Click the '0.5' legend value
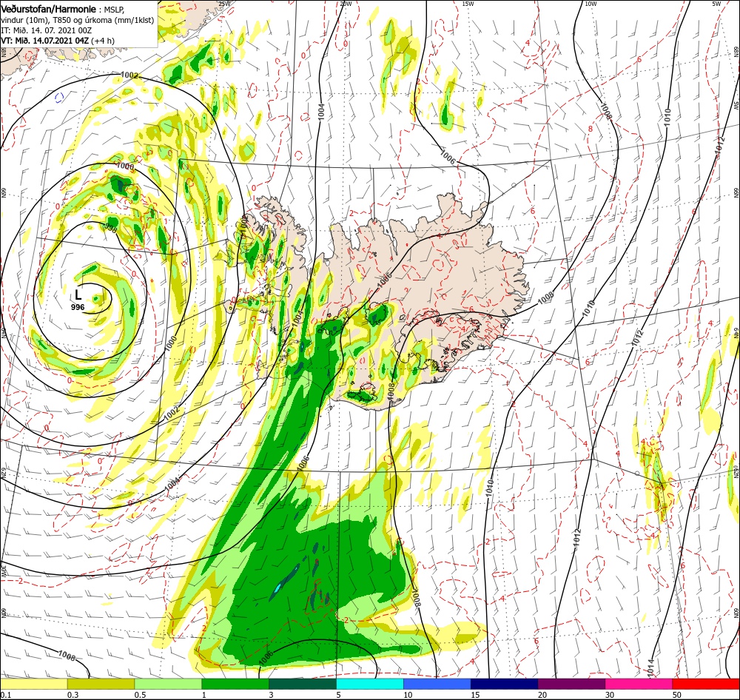This screenshot has width=740, height=700. tap(140, 695)
